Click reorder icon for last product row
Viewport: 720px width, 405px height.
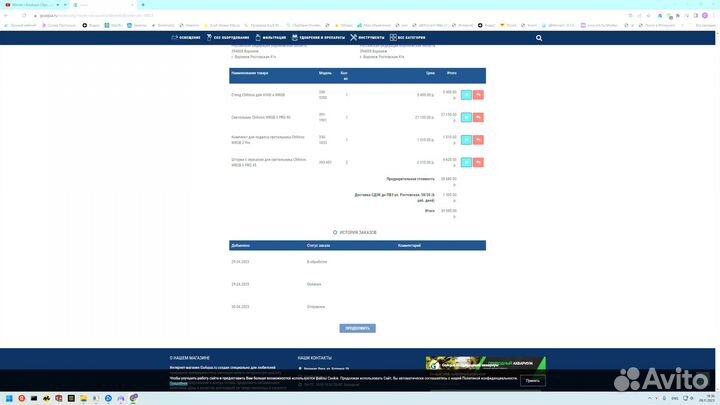click(x=466, y=161)
